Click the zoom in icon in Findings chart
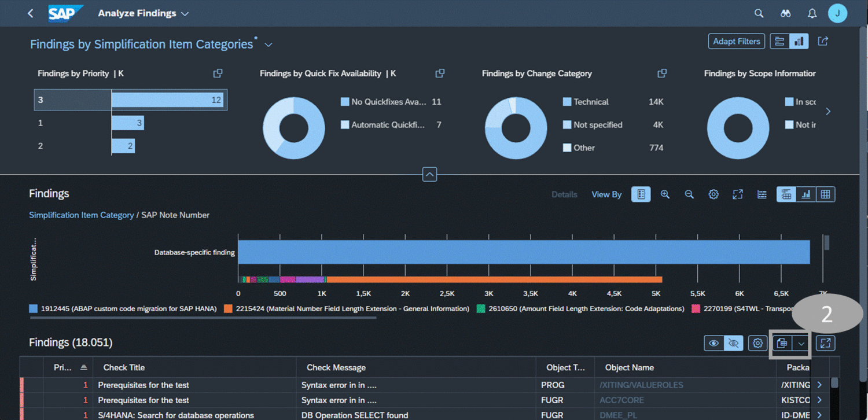 [x=665, y=194]
